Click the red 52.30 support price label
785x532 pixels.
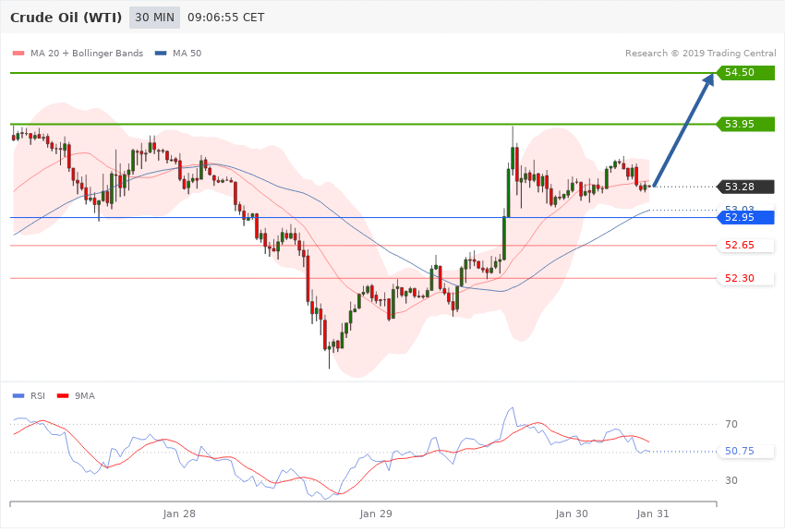(x=745, y=278)
